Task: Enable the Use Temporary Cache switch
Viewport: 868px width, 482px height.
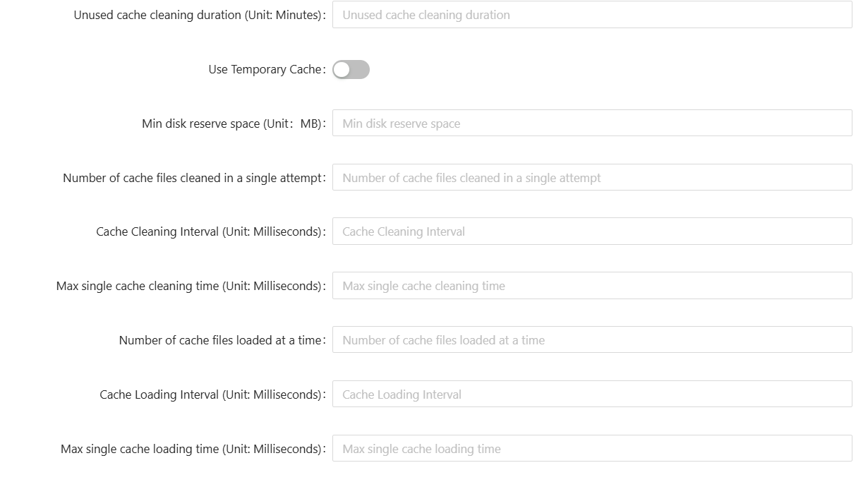Action: [x=351, y=69]
